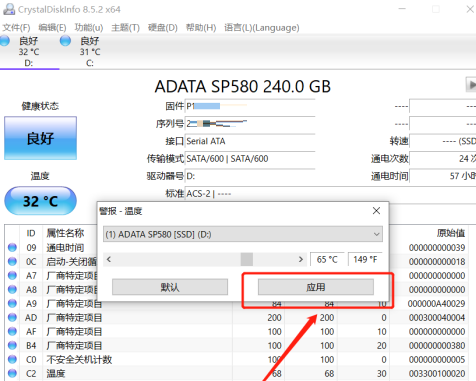The image size is (476, 381).
Task: Click the 健康状态 label
Action: [x=40, y=106]
